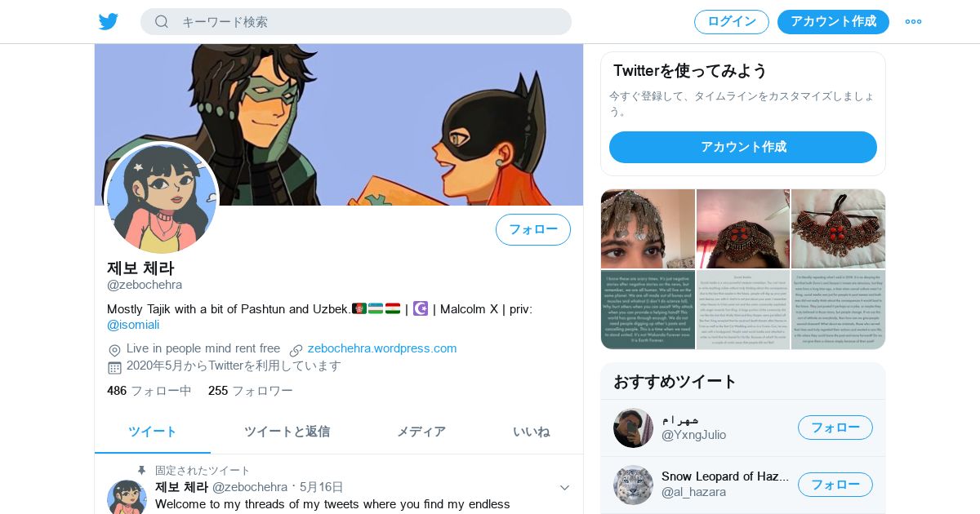Open the @isomiali mention link
This screenshot has height=514, width=980.
coord(133,325)
